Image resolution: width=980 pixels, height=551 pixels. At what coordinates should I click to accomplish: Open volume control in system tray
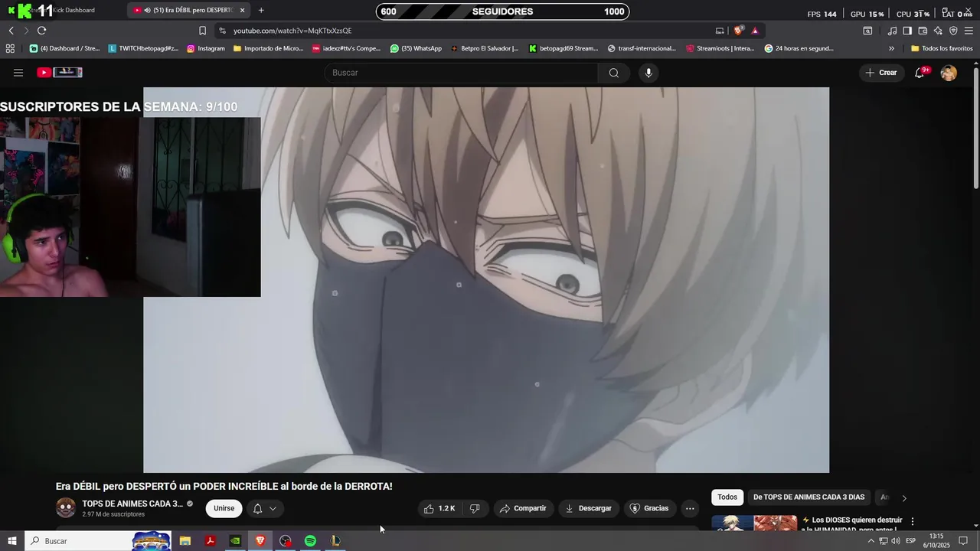coord(896,541)
